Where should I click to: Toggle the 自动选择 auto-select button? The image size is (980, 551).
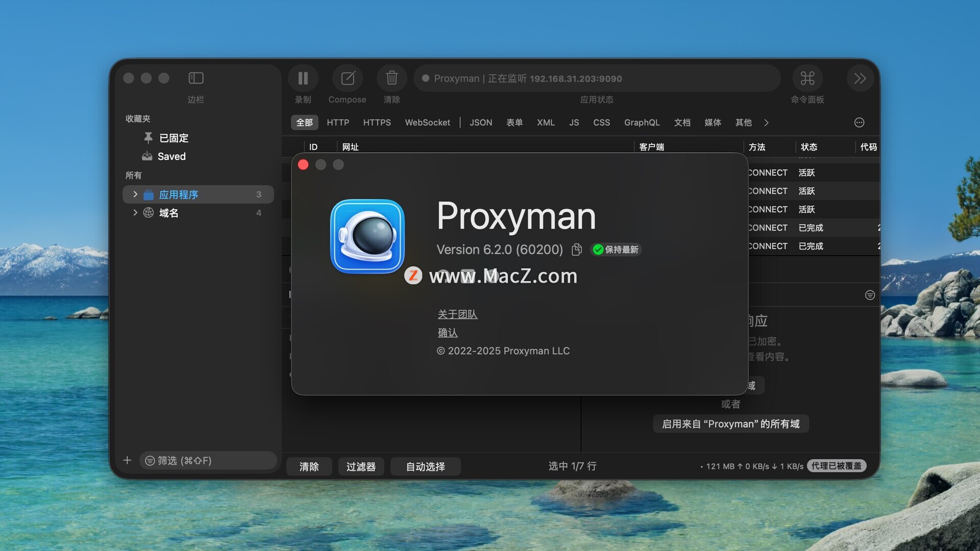click(425, 466)
